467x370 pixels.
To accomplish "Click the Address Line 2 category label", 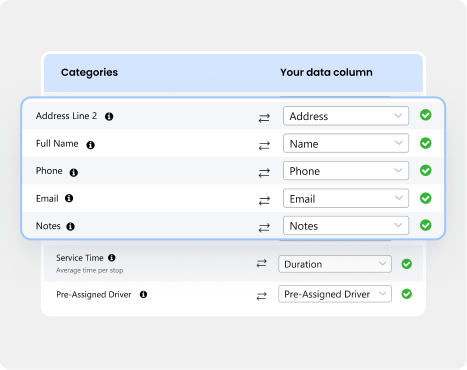I will tap(66, 116).
